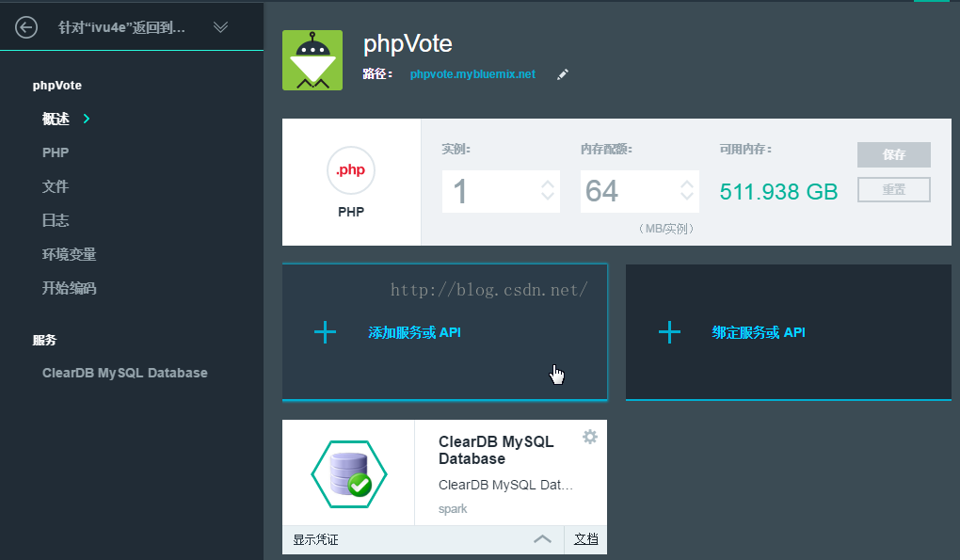
Task: Click 显示凭证 on ClearDB card
Action: 315,539
